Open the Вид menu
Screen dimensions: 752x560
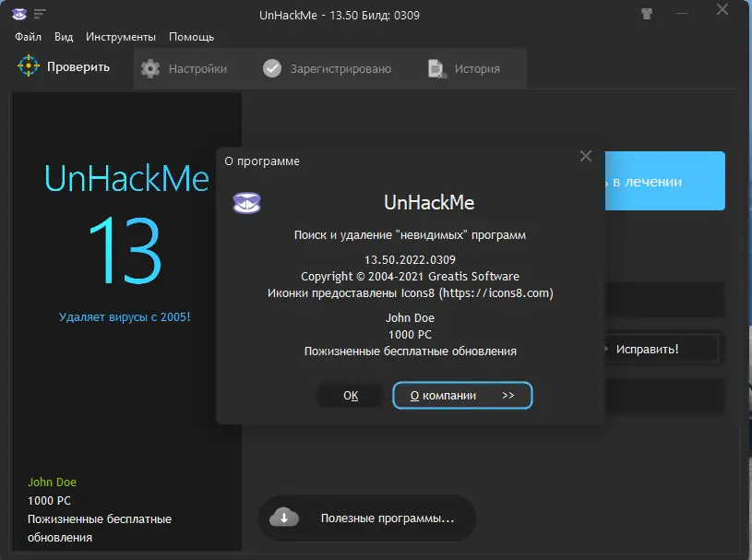tap(64, 37)
